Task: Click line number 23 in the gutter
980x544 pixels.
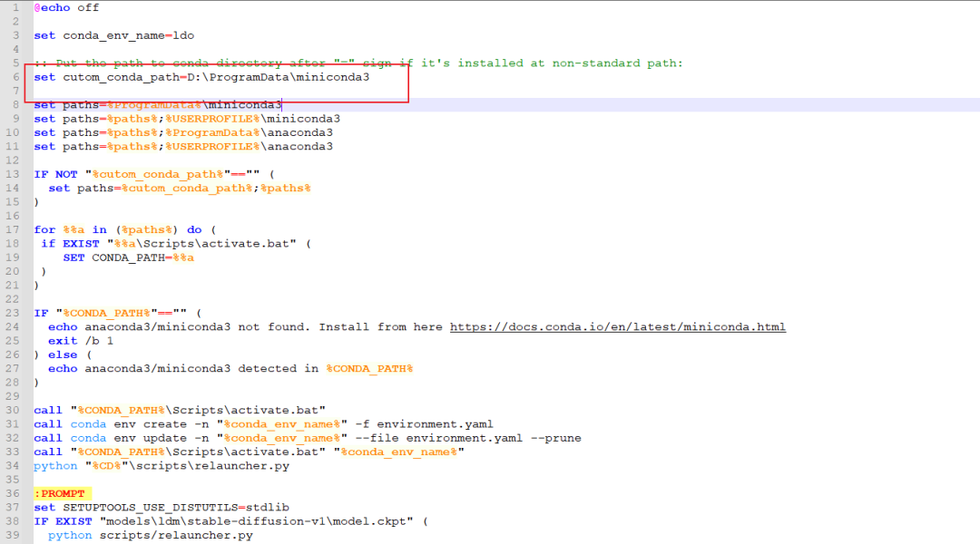Action: 13,313
